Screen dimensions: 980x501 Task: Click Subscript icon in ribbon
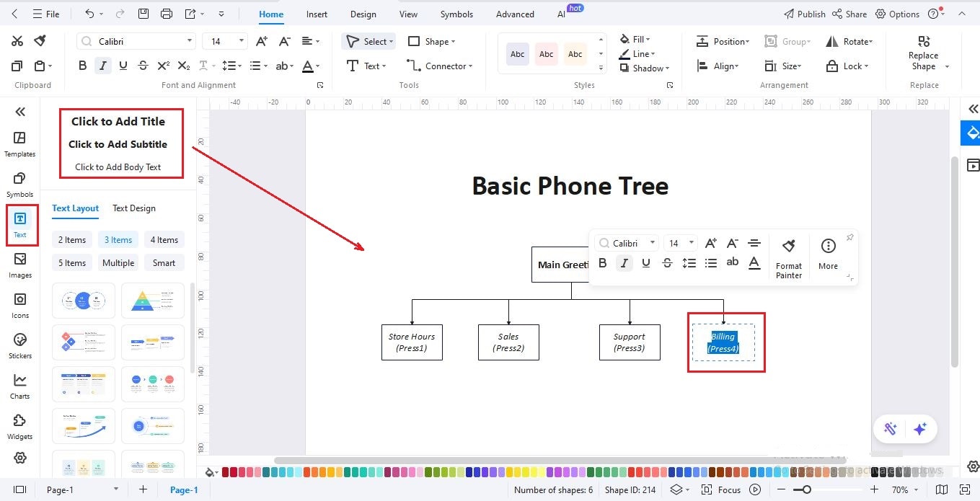coord(184,66)
